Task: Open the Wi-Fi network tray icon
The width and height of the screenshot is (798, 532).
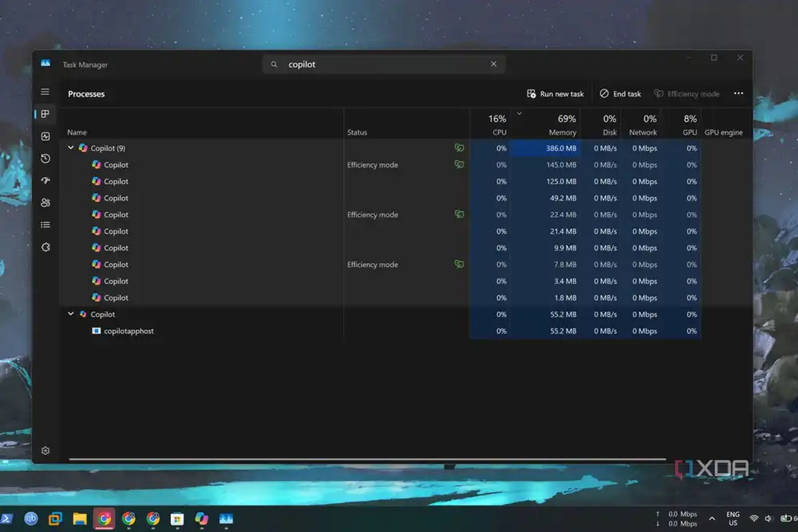Action: (754, 518)
